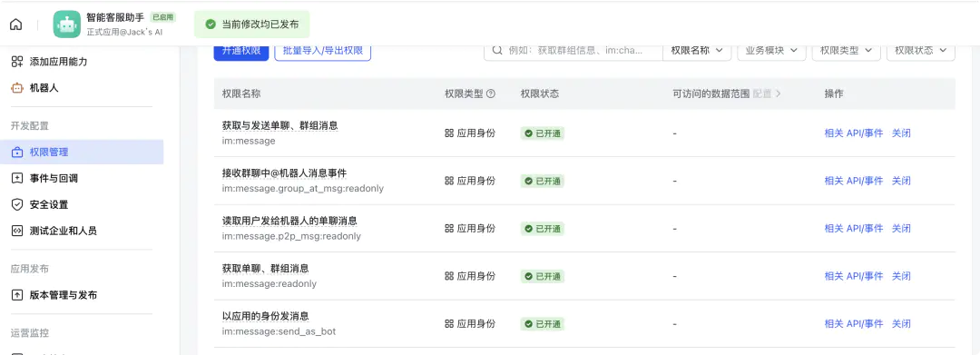Click the 批量导入/导出权限 button
This screenshot has width=980, height=355.
pyautogui.click(x=322, y=51)
